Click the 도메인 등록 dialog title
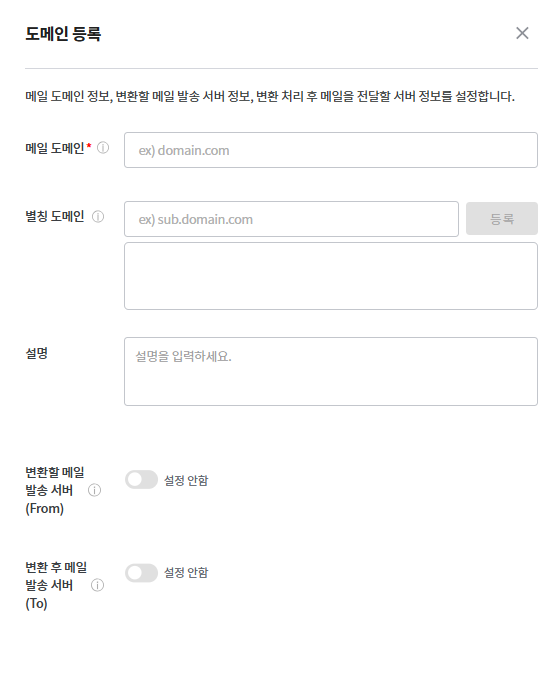This screenshot has width=559, height=700. [63, 34]
